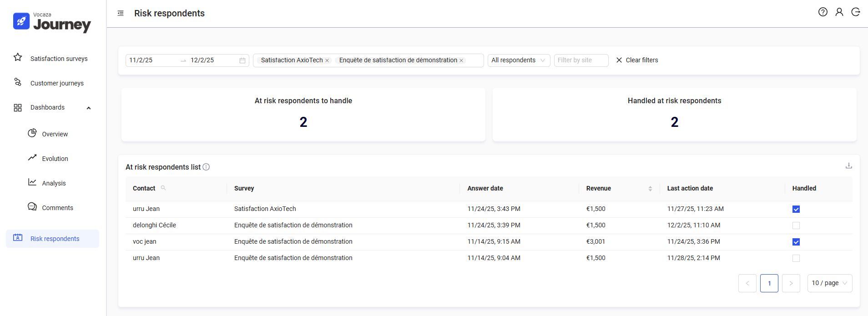
Task: Mark delonghi Cécile as handled
Action: pos(796,226)
